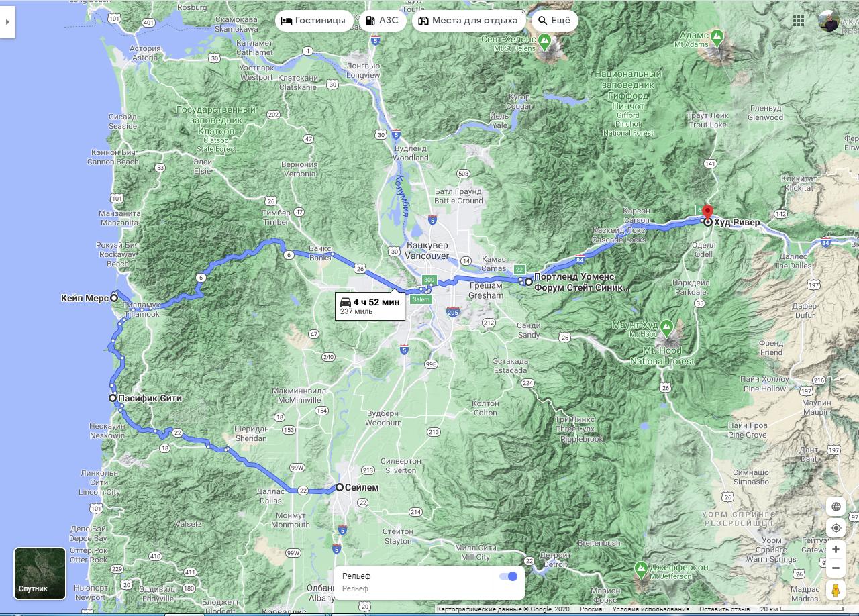The width and height of the screenshot is (859, 616).
Task: Click the Mt. Adams park marker icon
Action: [x=717, y=37]
